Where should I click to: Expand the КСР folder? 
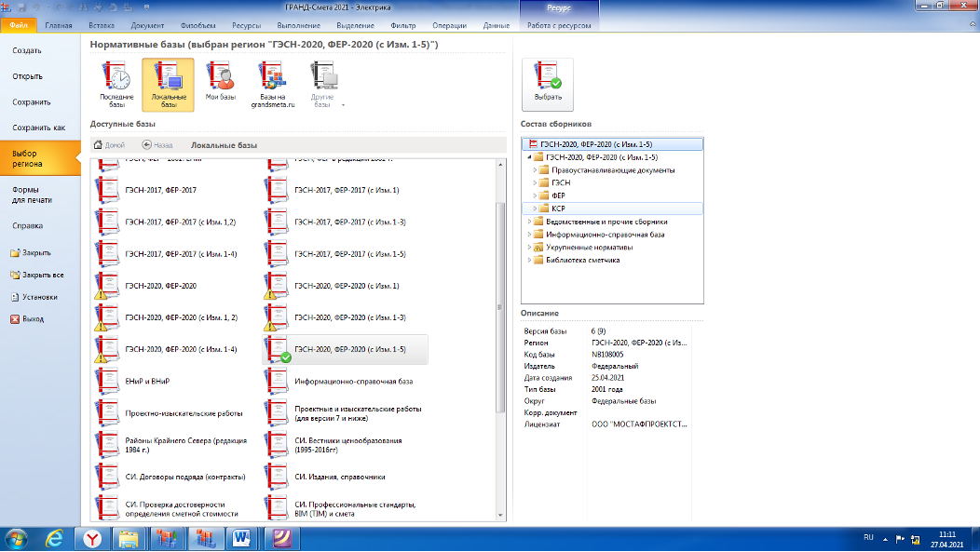(x=535, y=209)
